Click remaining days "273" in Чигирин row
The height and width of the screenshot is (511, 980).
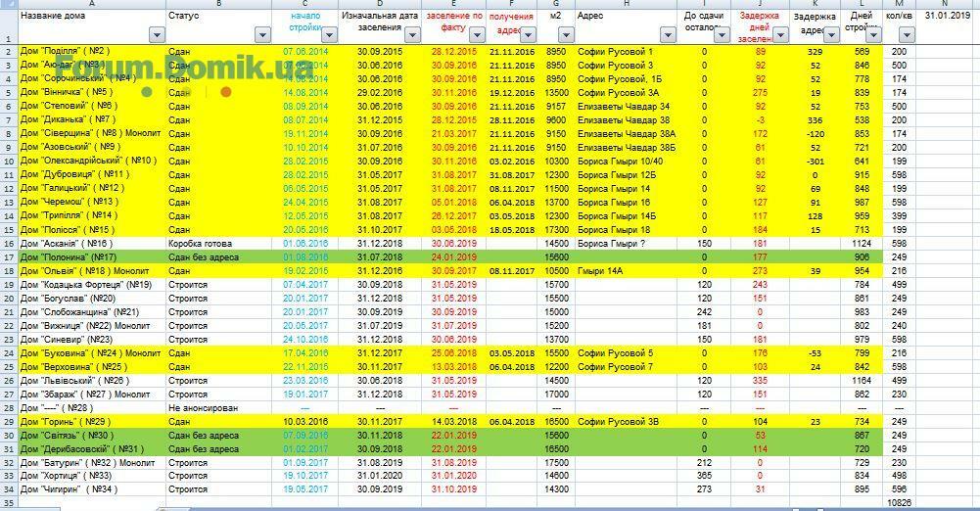(704, 489)
